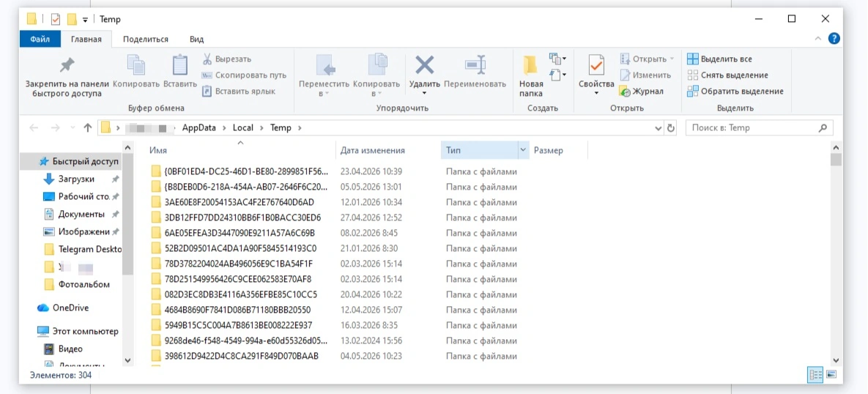Expand the Удалить options arrow
This screenshot has height=394, width=868.
click(x=425, y=93)
